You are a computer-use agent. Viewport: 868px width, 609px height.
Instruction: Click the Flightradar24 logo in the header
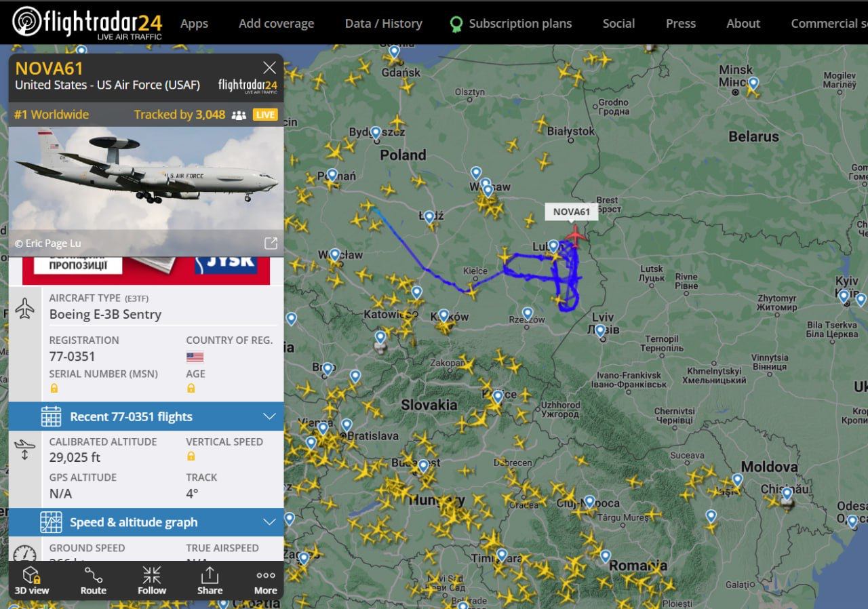click(x=87, y=22)
